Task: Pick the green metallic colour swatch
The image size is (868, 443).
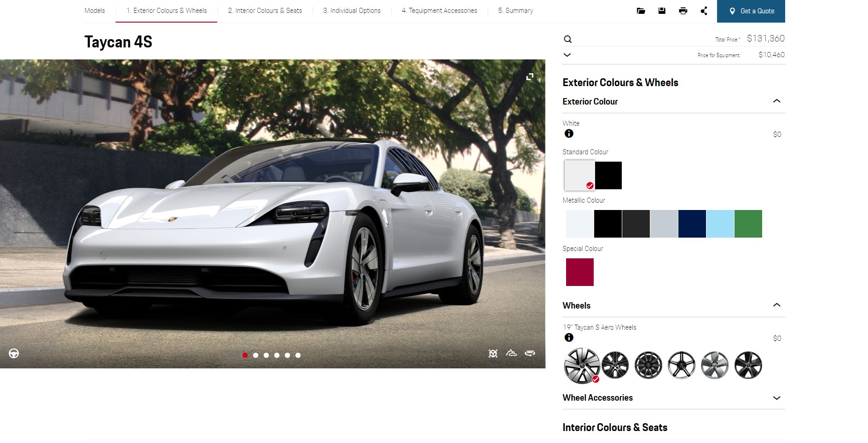Action: (748, 224)
